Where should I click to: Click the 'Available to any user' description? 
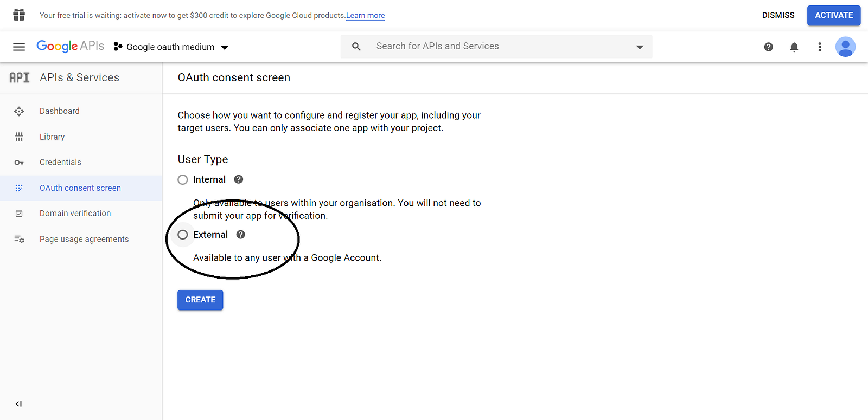tap(288, 257)
